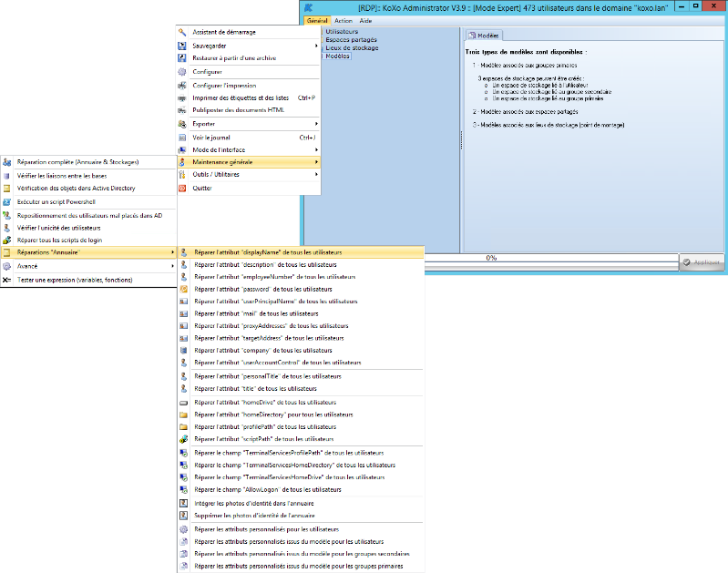Viewport: 728px width, 573px height.
Task: Click the icon beside Imprimer des étiquettes et des listes
Action: pos(182,98)
